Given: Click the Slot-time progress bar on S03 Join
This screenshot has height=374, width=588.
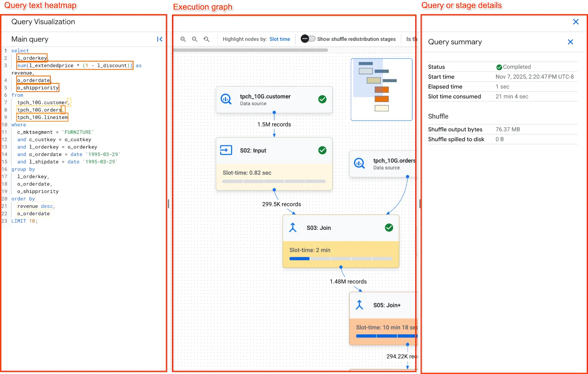Looking at the screenshot, I should 341,258.
